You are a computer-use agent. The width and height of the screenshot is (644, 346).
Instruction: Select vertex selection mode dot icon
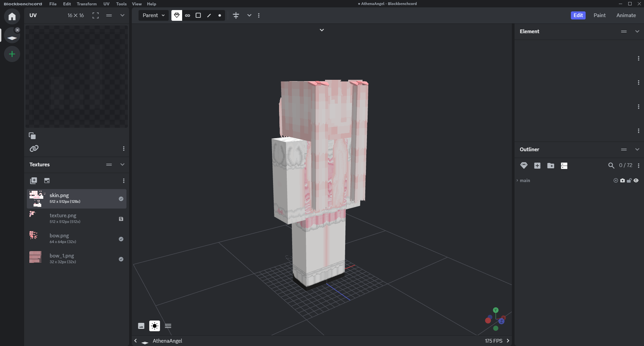(220, 15)
